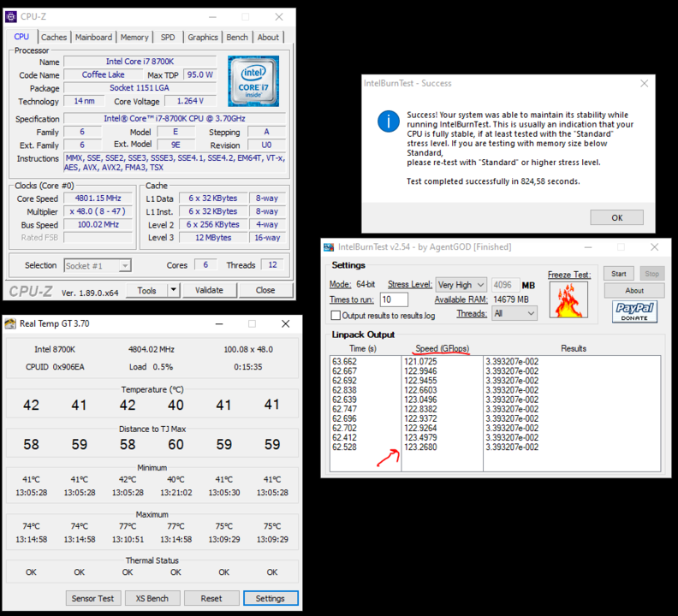This screenshot has width=678, height=616.
Task: Click the 0:15:35 uptime in Real Temp
Action: (248, 367)
